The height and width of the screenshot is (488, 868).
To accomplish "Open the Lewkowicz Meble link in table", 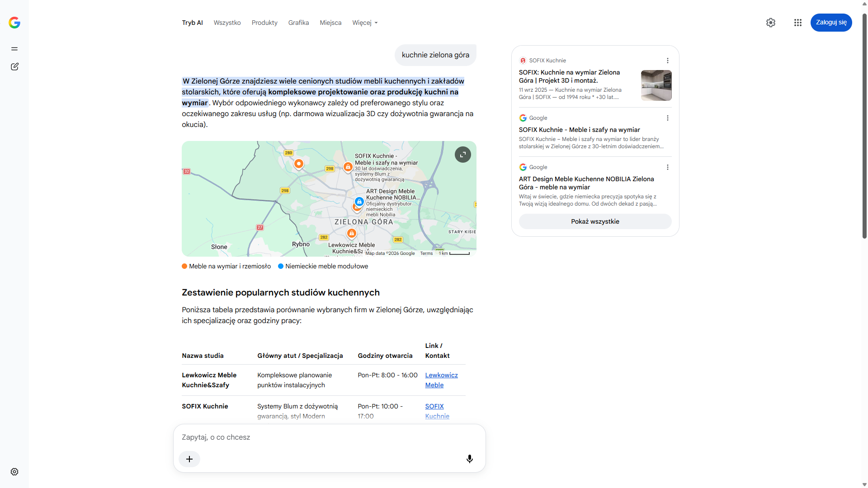I will point(441,380).
